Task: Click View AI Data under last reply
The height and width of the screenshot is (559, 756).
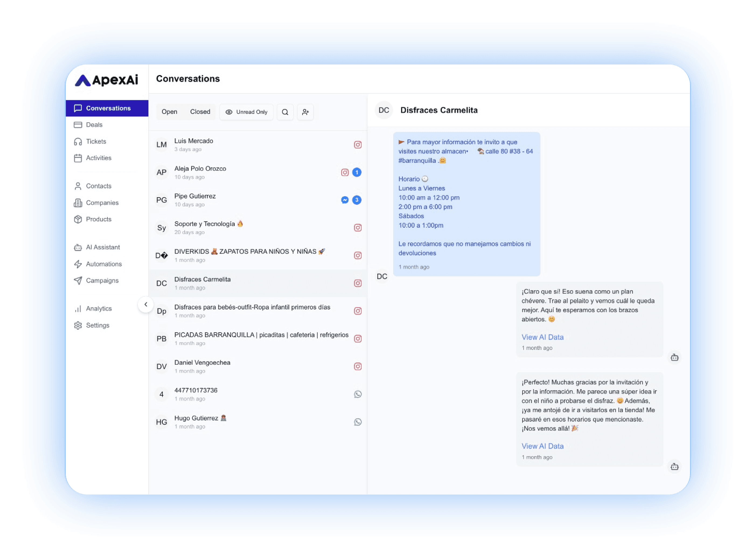Action: click(x=542, y=446)
